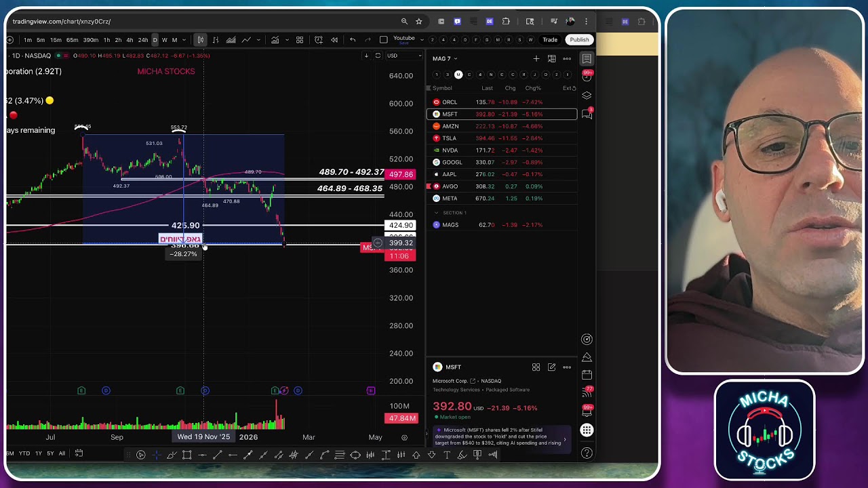Click the add symbol plus icon
The height and width of the screenshot is (488, 868).
(x=9, y=40)
